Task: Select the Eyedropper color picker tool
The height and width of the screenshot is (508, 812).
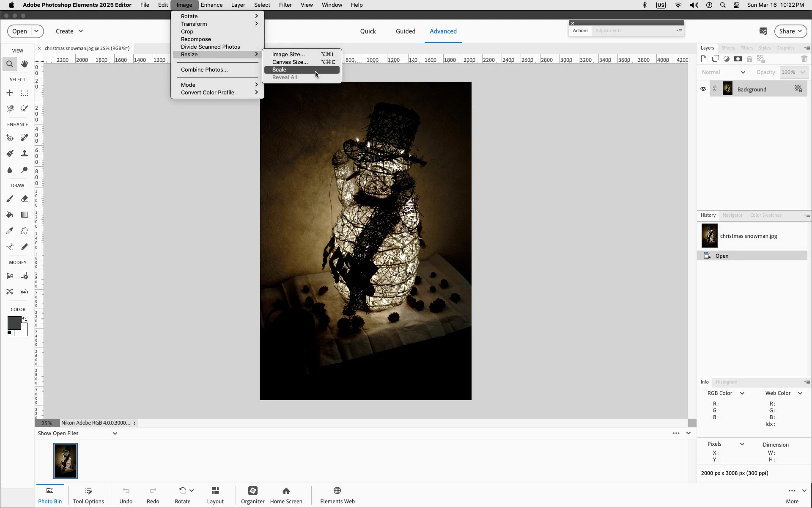Action: (x=10, y=231)
